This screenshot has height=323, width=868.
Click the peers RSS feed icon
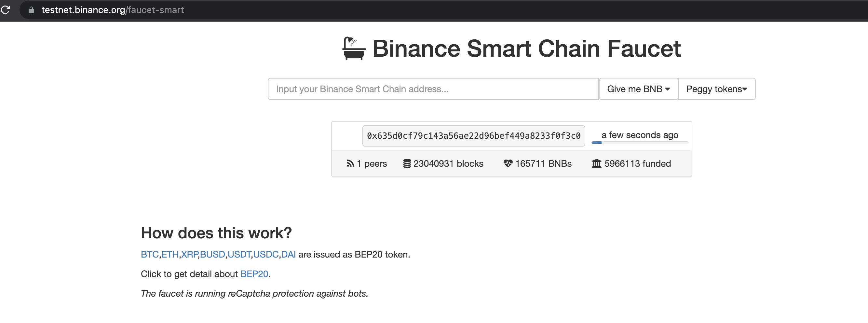(x=350, y=163)
